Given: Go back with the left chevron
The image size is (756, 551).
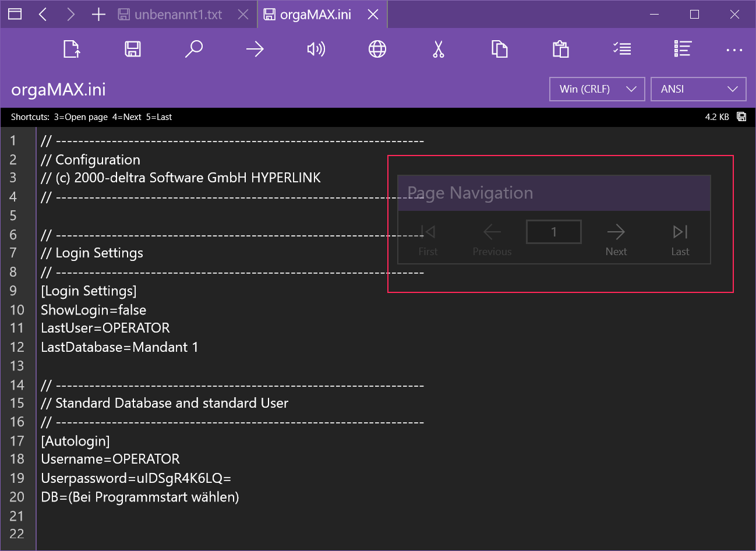Looking at the screenshot, I should 43,14.
